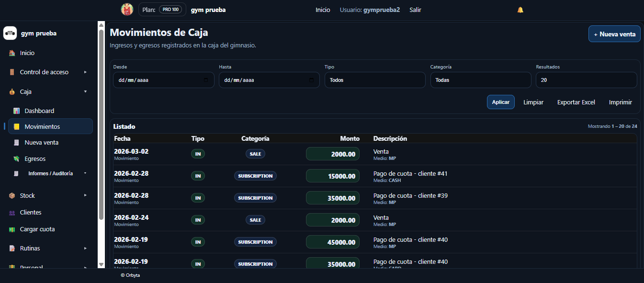Open the Desde date picker calendar icon
The height and width of the screenshot is (283, 644).
tap(206, 80)
